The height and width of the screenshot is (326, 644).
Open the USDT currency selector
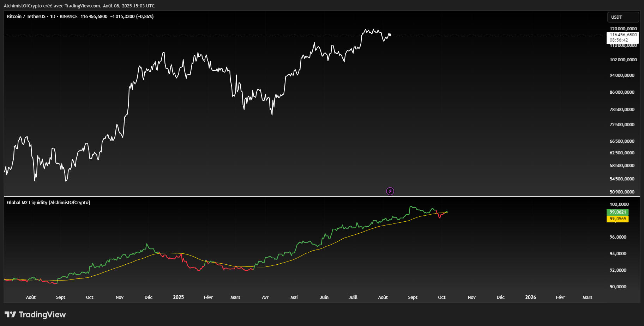(623, 17)
